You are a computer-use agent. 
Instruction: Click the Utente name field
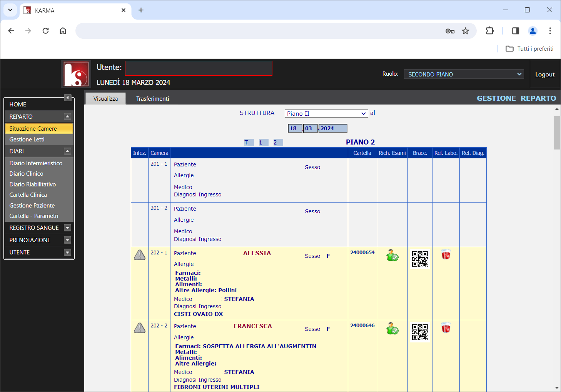click(199, 68)
